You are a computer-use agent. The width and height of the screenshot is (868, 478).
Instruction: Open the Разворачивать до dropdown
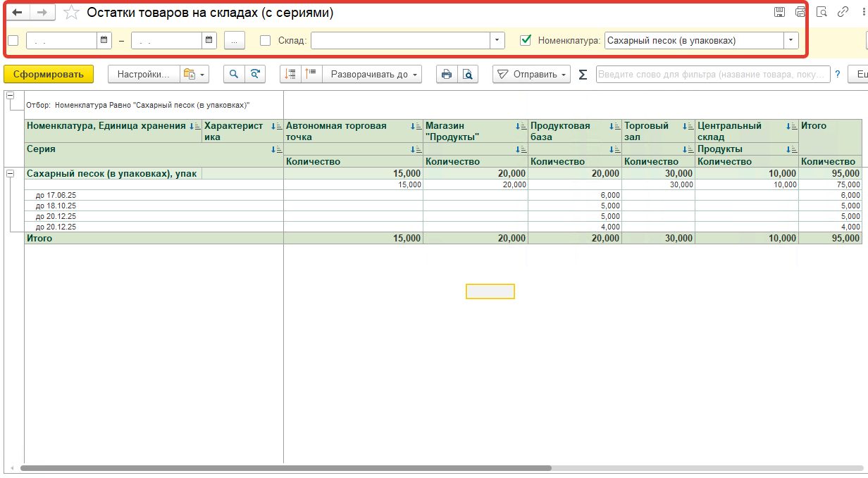coord(372,74)
